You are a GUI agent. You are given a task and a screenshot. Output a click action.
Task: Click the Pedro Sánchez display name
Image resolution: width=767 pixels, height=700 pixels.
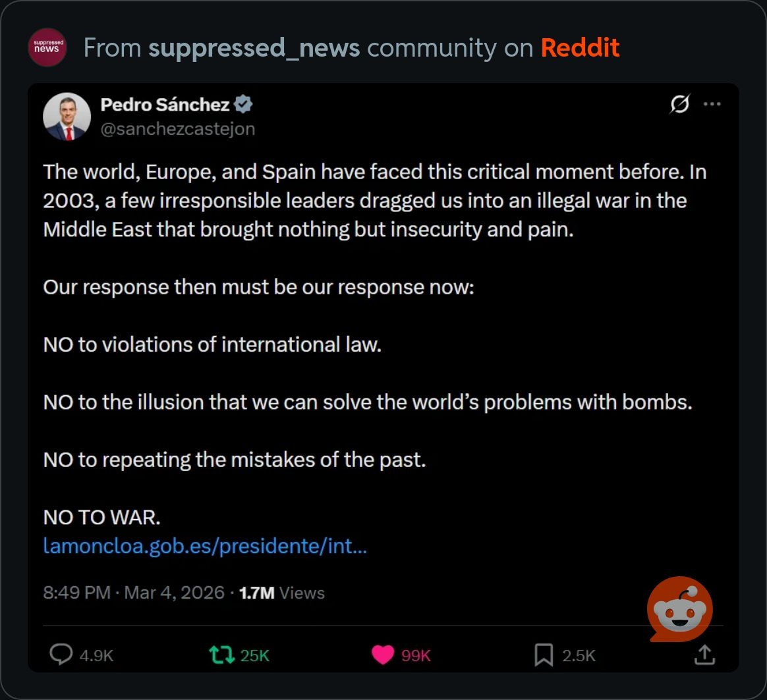[x=165, y=105]
